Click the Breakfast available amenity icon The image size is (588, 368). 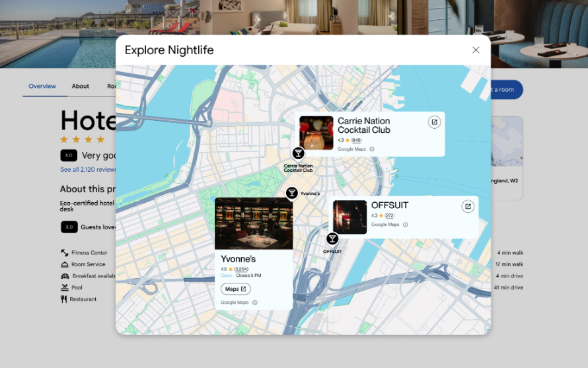(x=65, y=276)
